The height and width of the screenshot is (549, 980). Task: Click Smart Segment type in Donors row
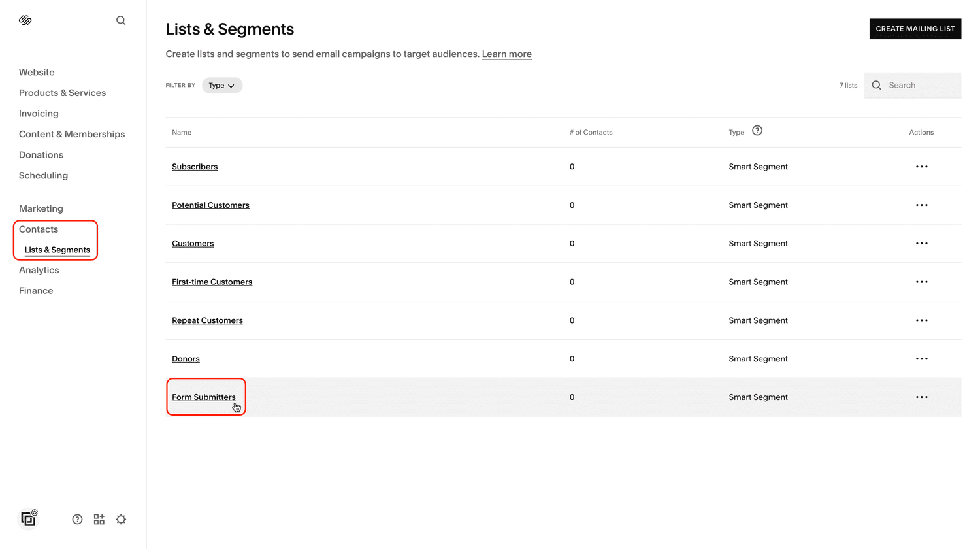(759, 359)
